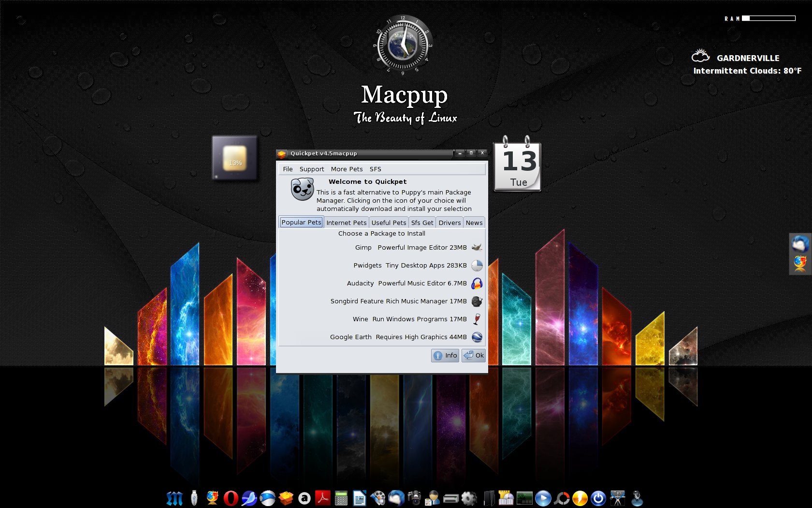The height and width of the screenshot is (508, 812).
Task: Click the blue power button dock icon
Action: pos(598,498)
